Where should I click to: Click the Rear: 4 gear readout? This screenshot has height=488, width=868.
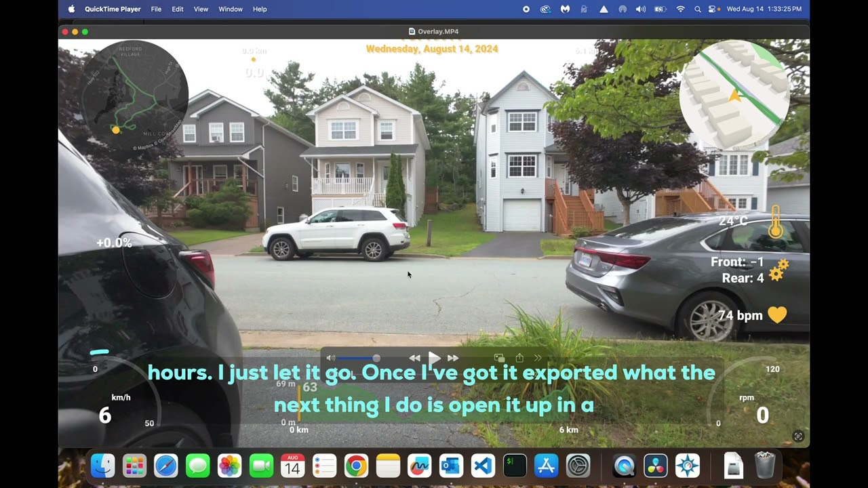click(x=743, y=278)
